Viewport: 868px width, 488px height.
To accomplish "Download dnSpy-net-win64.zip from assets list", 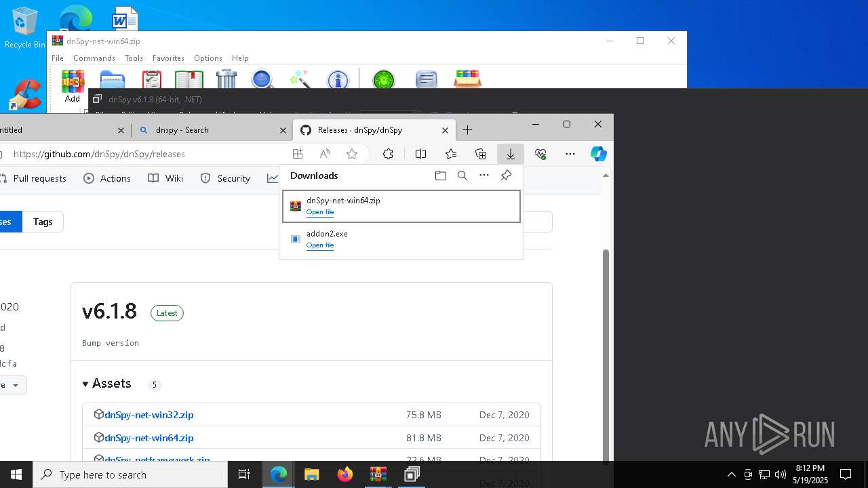I will coord(149,438).
